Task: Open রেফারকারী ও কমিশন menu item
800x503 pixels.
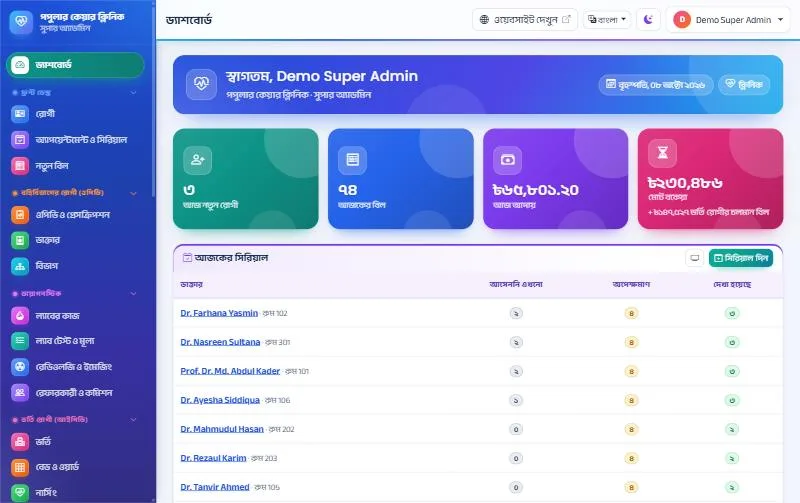Action: tap(75, 392)
